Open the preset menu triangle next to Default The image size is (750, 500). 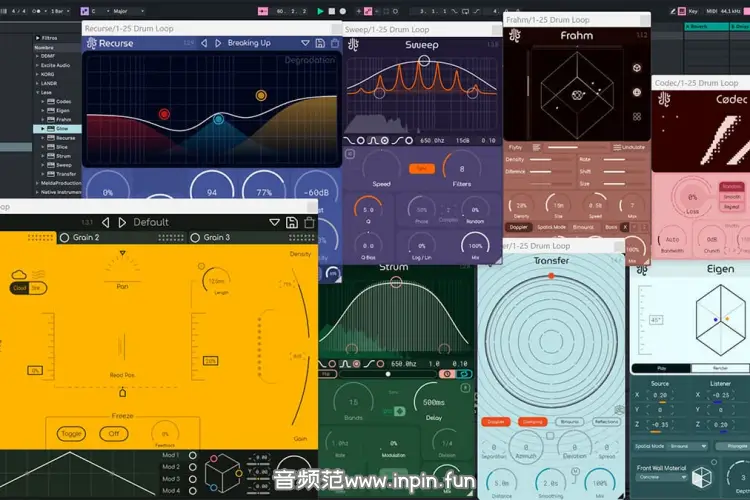(275, 222)
